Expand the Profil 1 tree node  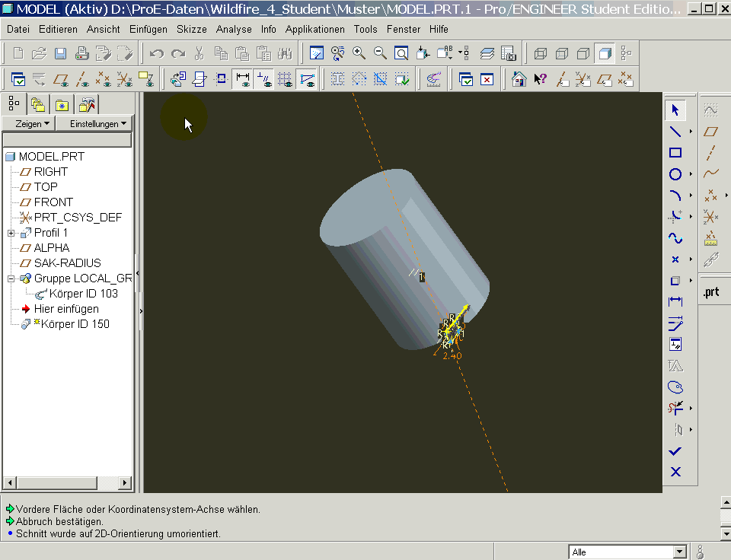(x=11, y=233)
